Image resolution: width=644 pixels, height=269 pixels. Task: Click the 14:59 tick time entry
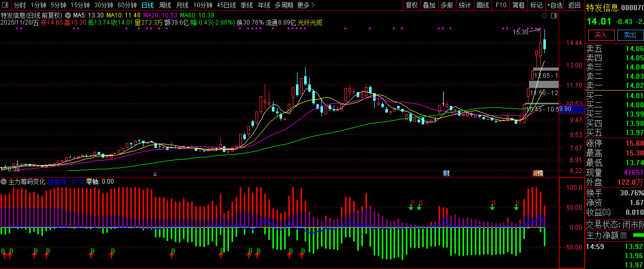[594, 246]
